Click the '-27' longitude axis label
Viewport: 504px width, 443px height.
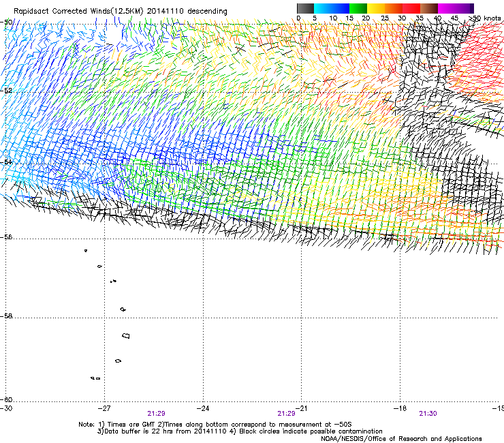(x=104, y=408)
